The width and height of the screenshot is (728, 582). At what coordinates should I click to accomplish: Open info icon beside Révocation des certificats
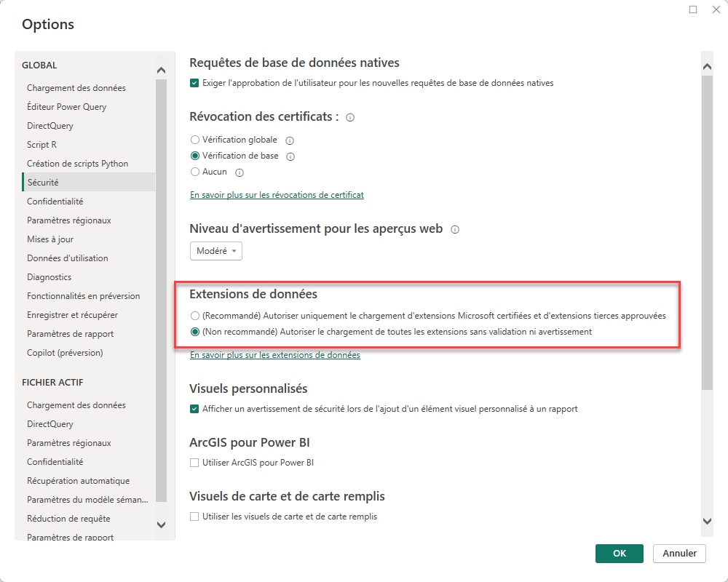tap(351, 117)
